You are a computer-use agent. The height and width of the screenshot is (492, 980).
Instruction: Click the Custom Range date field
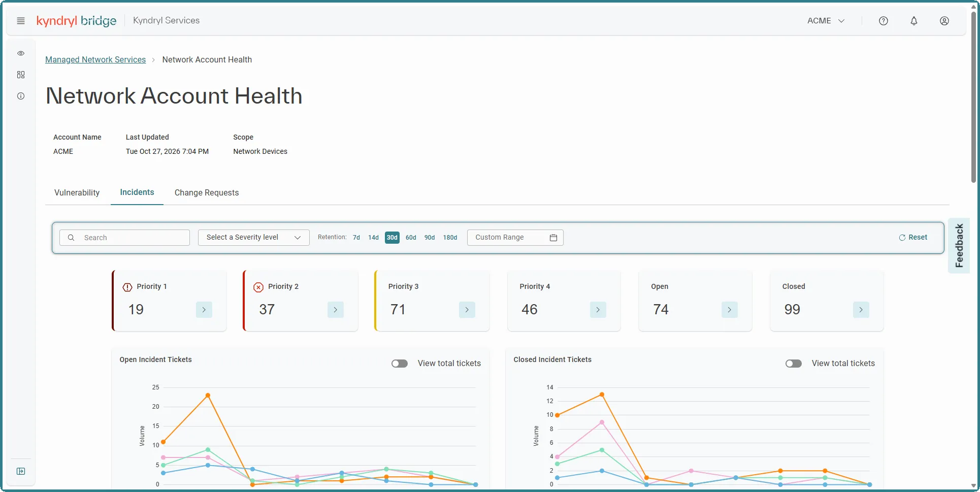click(515, 238)
